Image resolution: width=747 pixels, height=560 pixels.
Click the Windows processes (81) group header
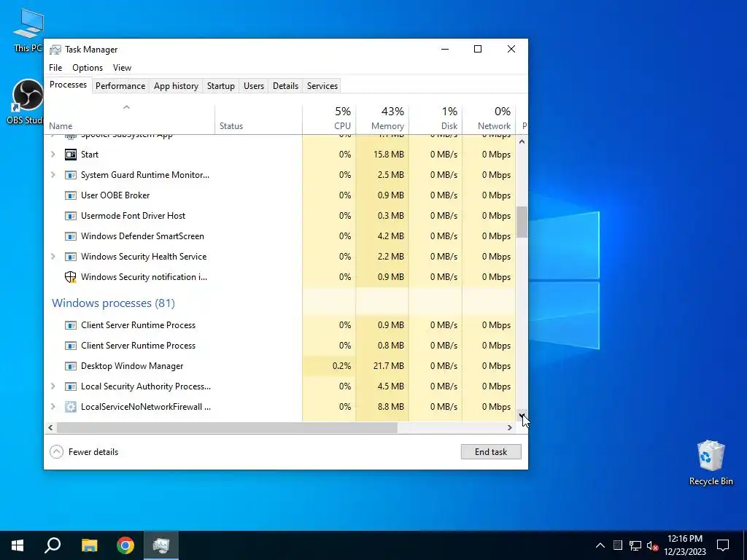point(113,303)
